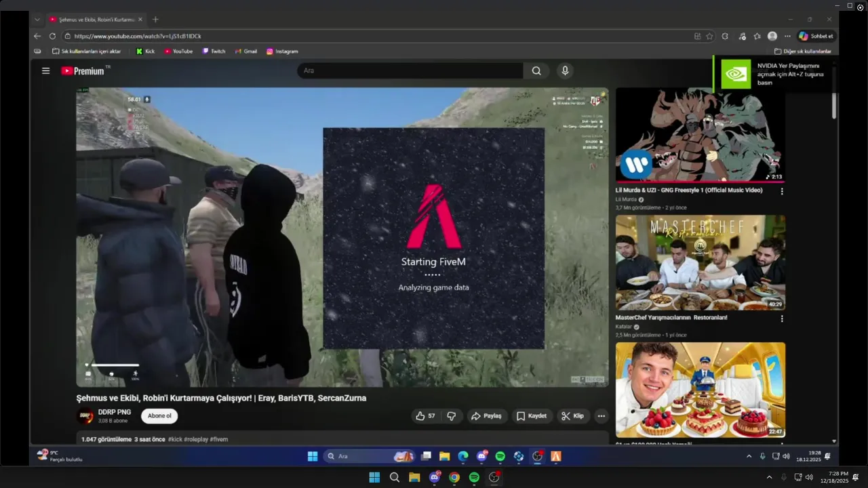Select the Şehmus ve Ekibi browser tab
Screen dimensions: 868x488
click(96, 20)
